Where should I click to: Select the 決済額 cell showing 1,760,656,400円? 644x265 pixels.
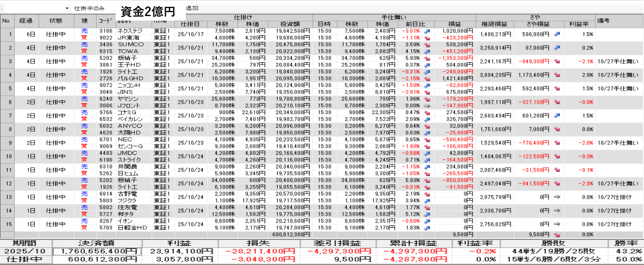97,251
